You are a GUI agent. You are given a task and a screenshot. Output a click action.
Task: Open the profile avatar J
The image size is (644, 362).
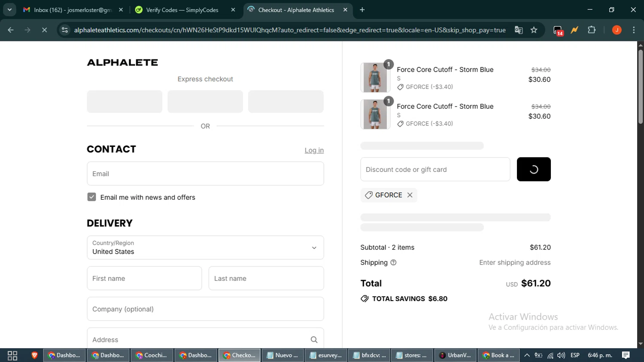click(617, 30)
